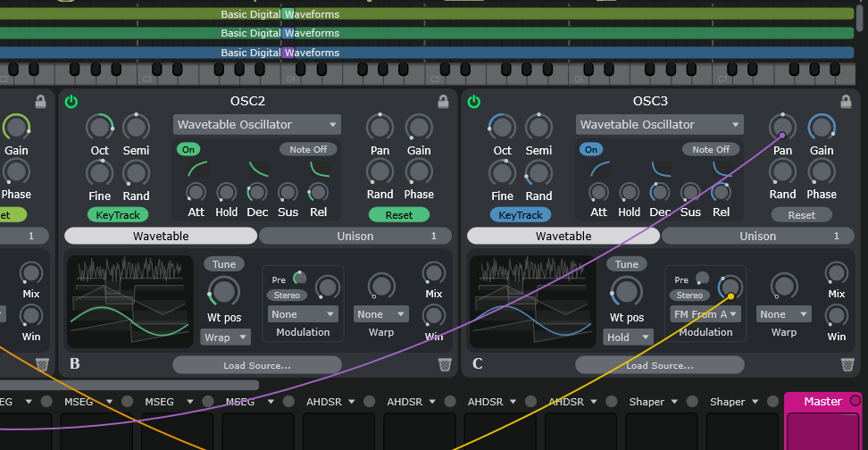
Task: Open OSC2 Modulation None dropdown
Action: 303,313
